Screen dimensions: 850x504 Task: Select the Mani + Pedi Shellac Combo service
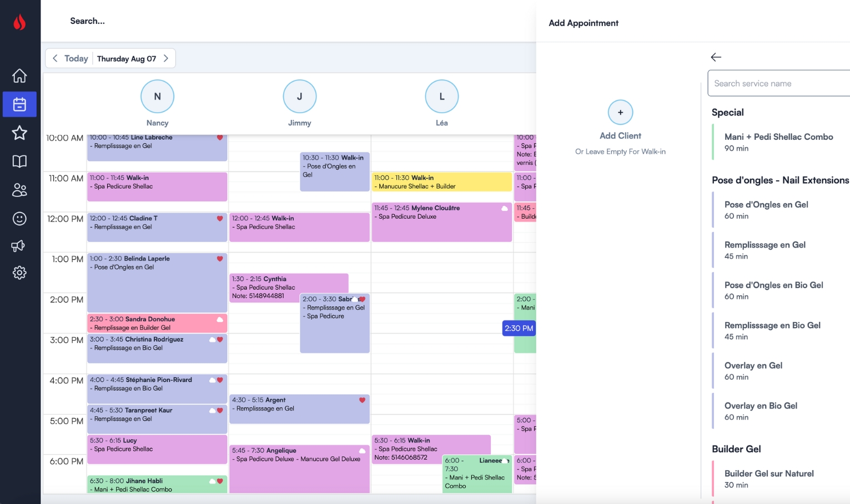tap(778, 142)
